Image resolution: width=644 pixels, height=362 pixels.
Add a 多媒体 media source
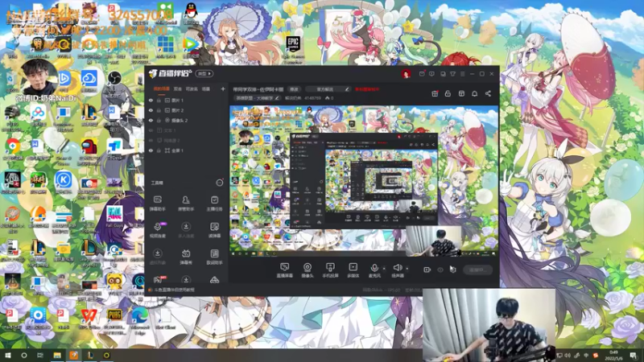pyautogui.click(x=353, y=270)
